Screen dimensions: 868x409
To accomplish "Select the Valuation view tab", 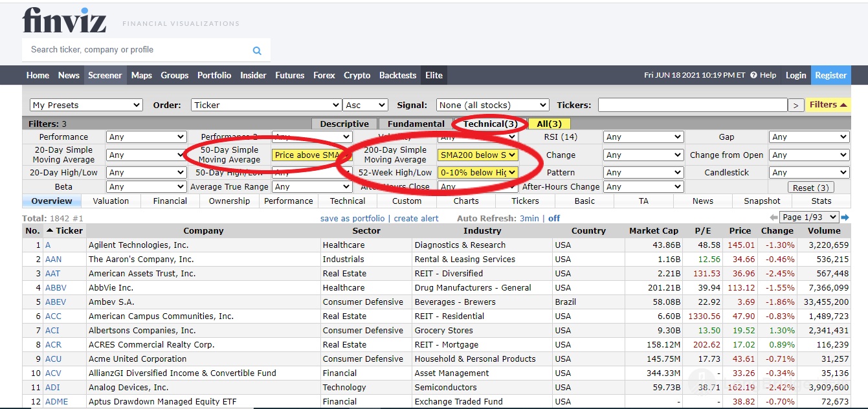I will point(111,201).
